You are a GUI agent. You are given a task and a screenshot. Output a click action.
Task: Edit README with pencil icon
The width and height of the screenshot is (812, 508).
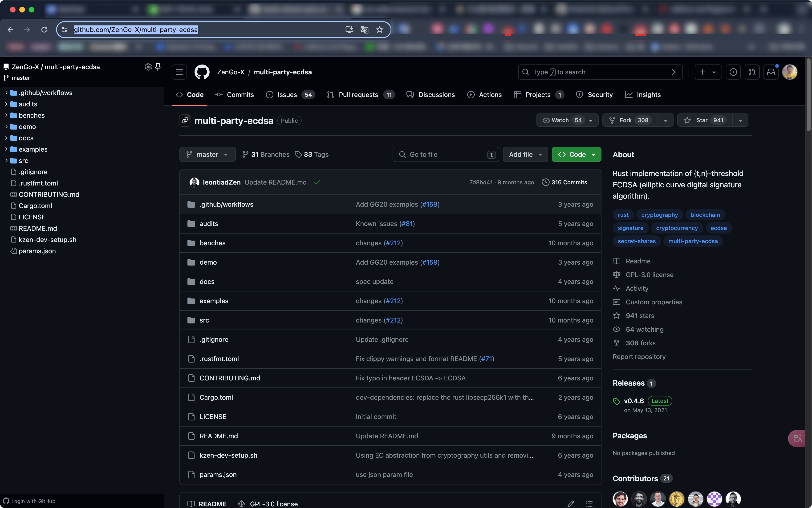pos(571,504)
